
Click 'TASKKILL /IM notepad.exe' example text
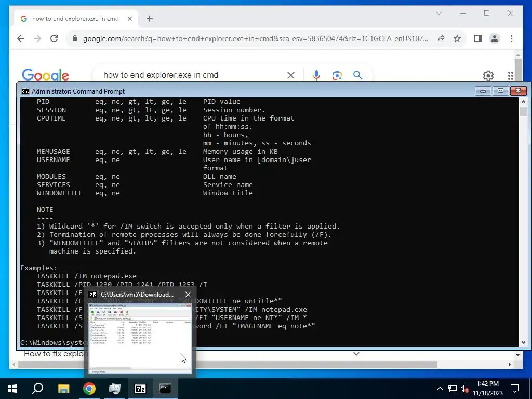(87, 276)
